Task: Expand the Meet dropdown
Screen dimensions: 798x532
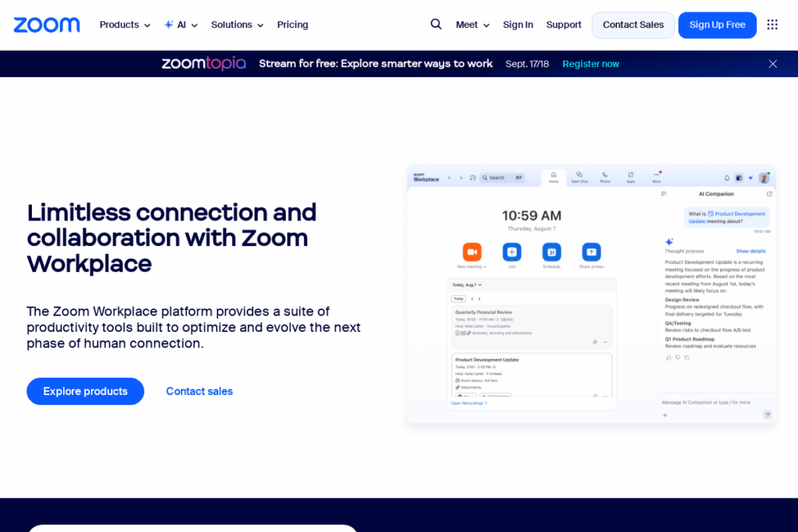Action: [472, 25]
